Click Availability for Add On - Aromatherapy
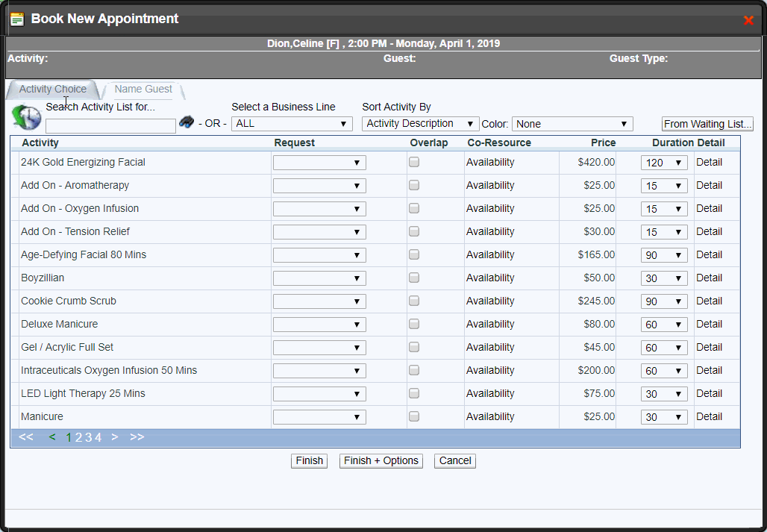 pos(490,185)
